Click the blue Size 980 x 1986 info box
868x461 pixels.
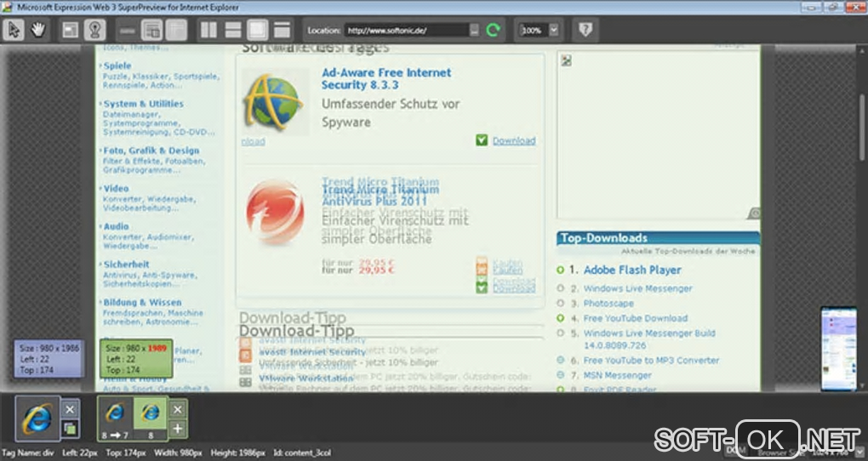49,359
